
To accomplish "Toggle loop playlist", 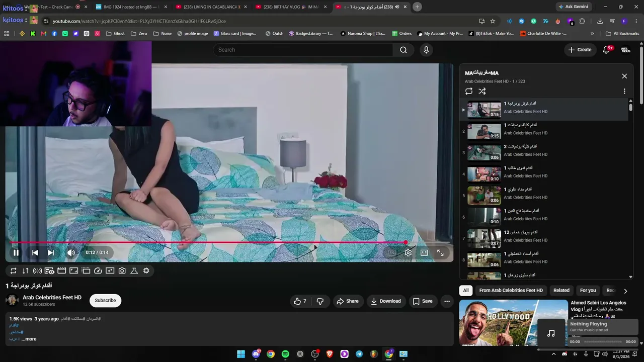I will point(469,91).
